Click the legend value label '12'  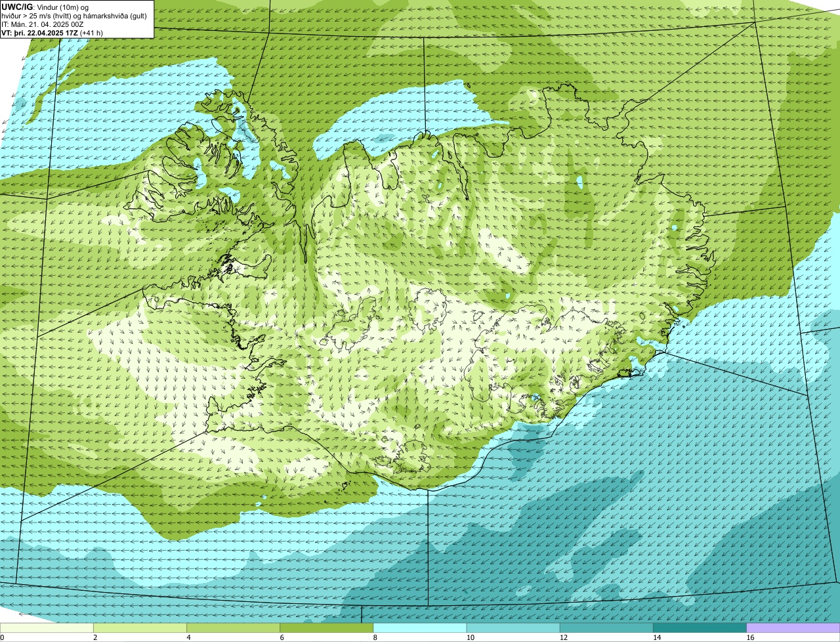tap(564, 637)
